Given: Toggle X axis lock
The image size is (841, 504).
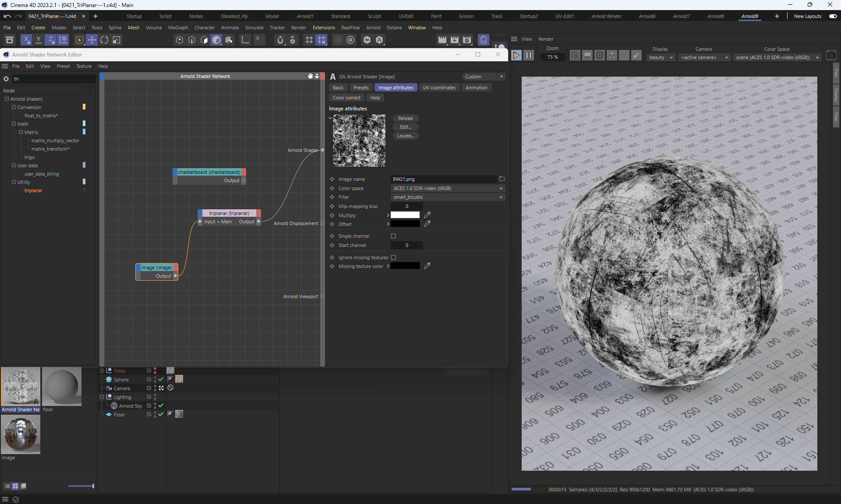Looking at the screenshot, I should (x=26, y=40).
